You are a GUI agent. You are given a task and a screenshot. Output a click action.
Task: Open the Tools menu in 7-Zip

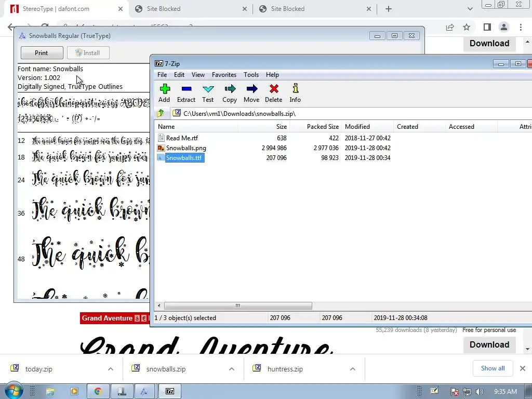(x=251, y=75)
